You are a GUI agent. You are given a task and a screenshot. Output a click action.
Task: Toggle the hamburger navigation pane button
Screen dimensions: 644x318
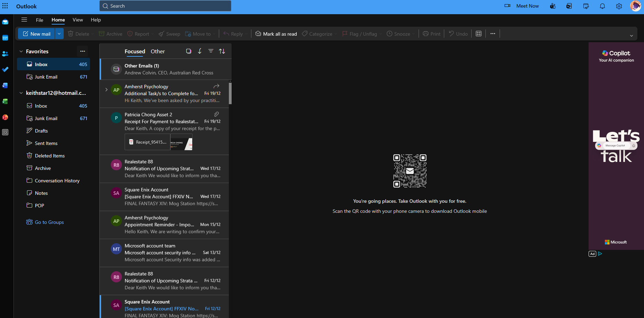click(24, 20)
